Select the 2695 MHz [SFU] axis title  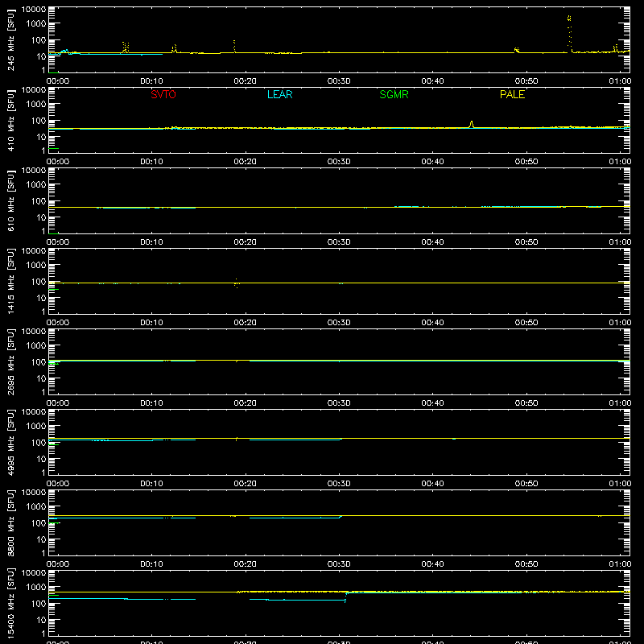[10, 361]
